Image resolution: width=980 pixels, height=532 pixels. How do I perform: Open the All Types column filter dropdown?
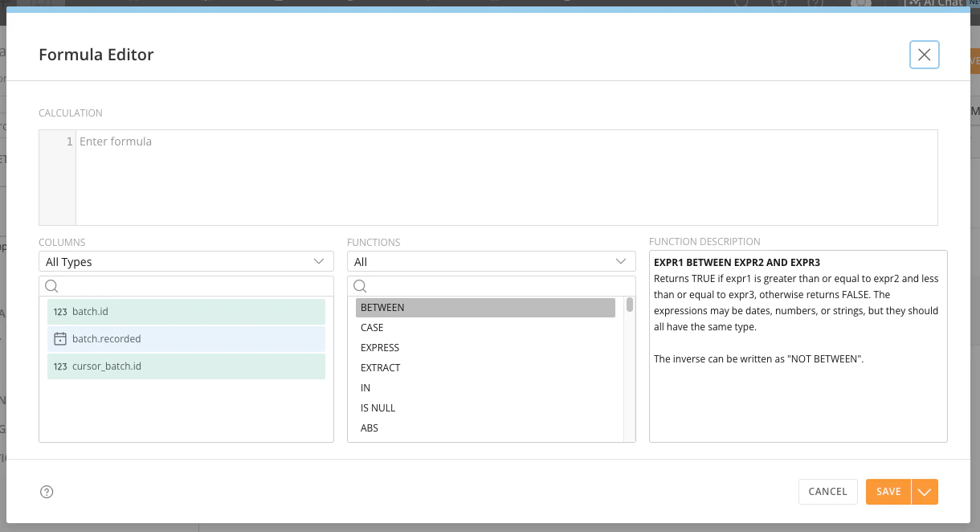(186, 262)
